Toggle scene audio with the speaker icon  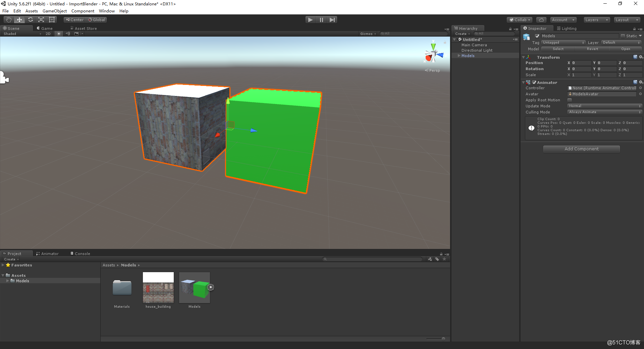tap(68, 34)
